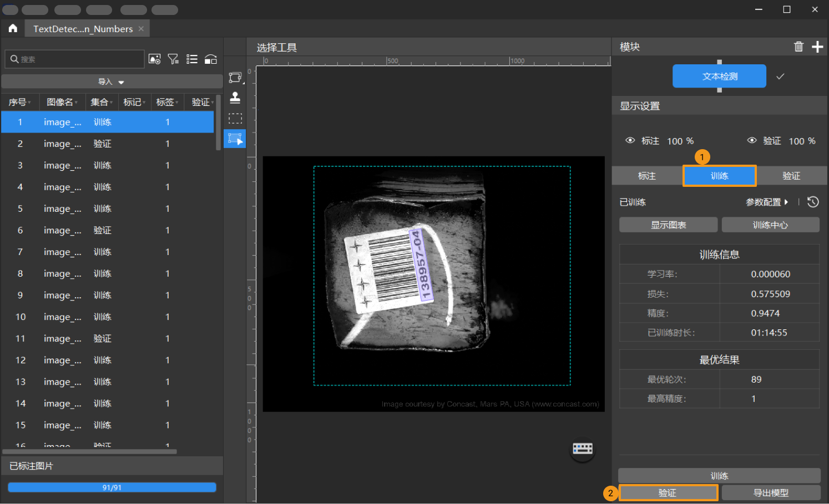The height and width of the screenshot is (504, 829).
Task: Switch to the 训练 tab
Action: pos(719,176)
